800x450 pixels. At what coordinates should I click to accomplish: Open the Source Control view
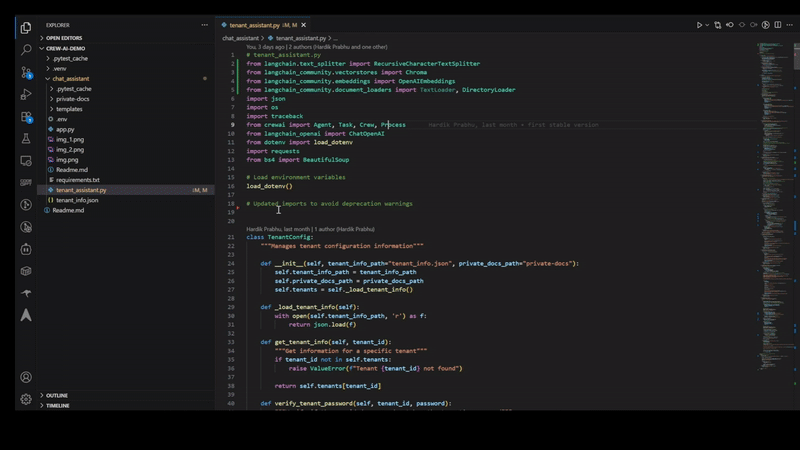point(26,72)
